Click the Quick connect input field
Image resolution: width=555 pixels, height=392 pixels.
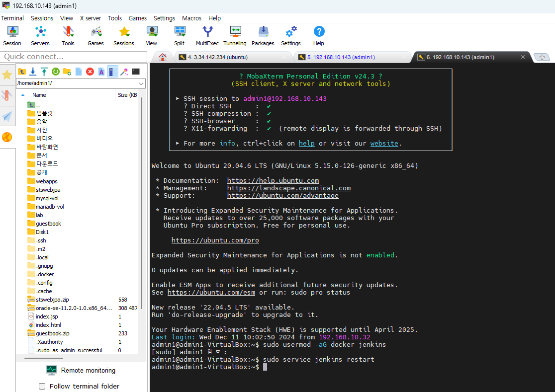(74, 57)
